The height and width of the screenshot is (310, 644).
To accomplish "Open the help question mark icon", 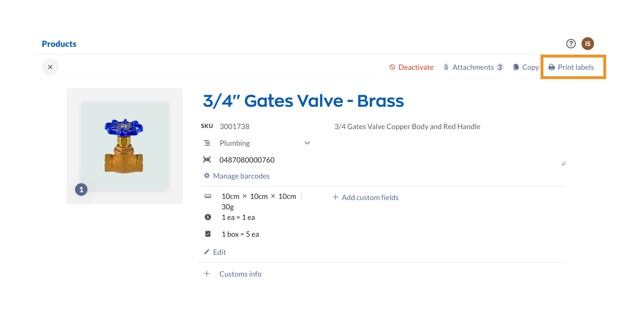I will (x=571, y=44).
